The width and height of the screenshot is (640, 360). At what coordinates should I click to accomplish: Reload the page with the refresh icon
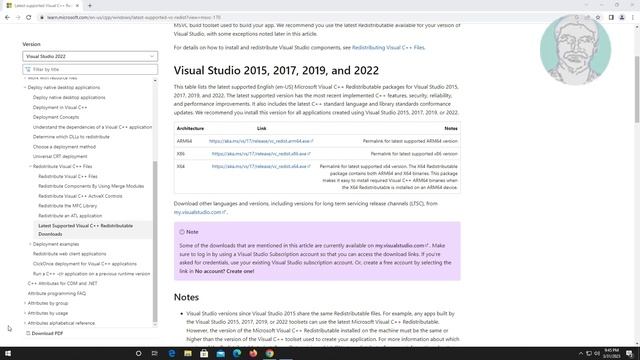coord(29,18)
